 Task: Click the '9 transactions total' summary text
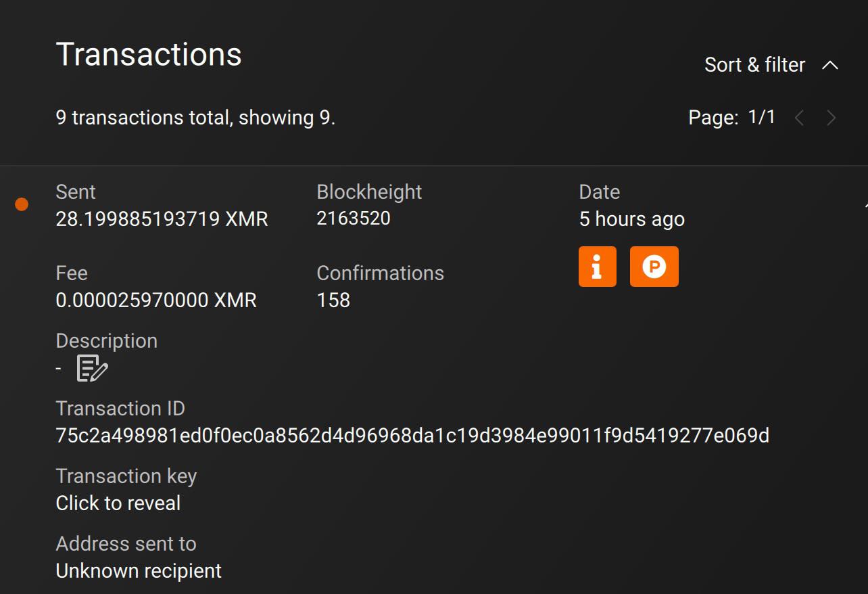point(195,118)
